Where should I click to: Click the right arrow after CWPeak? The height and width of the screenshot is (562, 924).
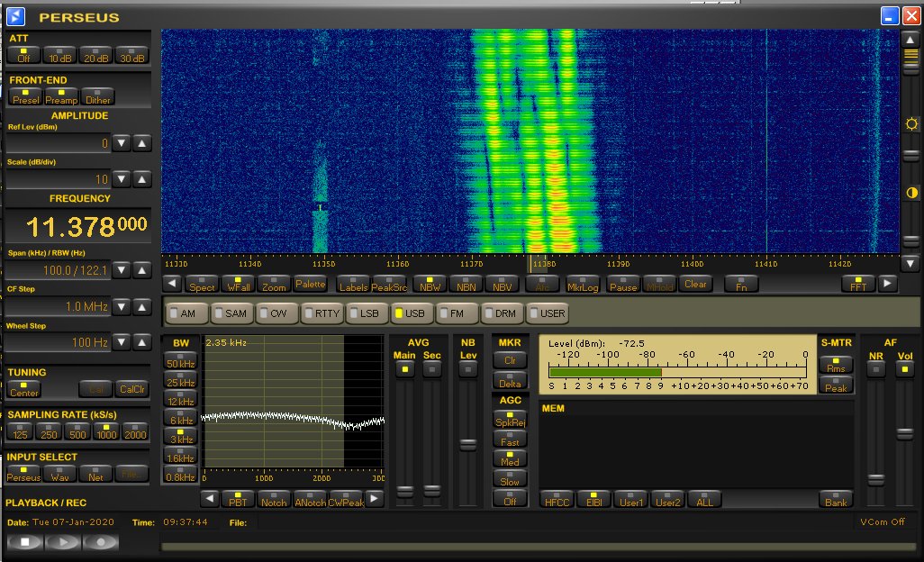click(x=375, y=500)
